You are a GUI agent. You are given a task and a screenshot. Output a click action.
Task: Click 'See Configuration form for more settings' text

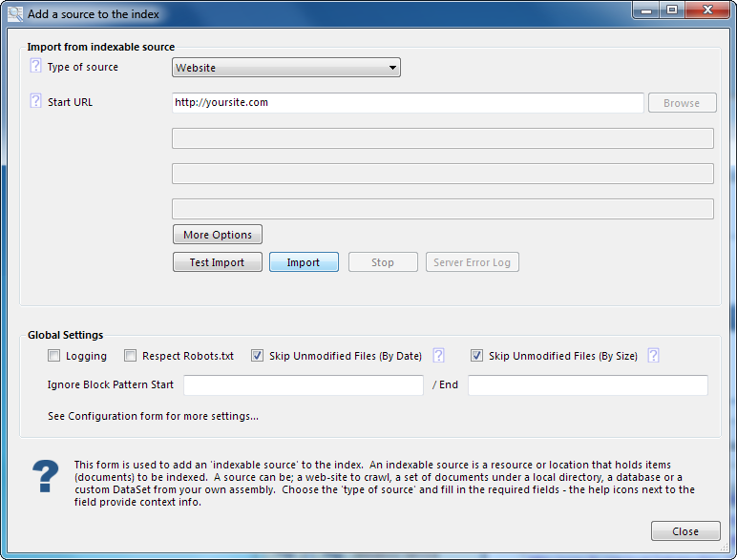point(153,416)
